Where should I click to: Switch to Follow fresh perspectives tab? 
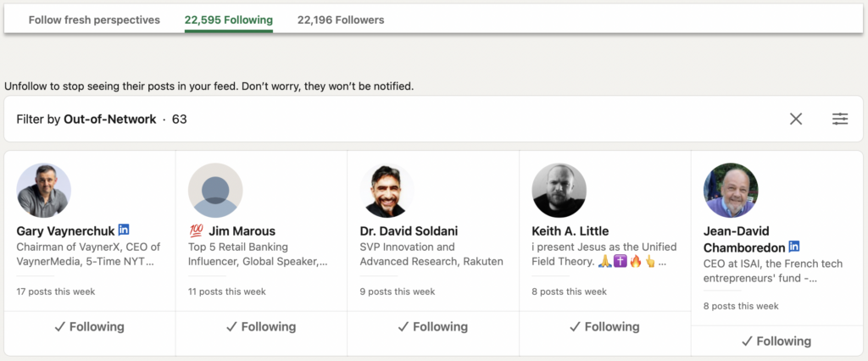pyautogui.click(x=94, y=19)
